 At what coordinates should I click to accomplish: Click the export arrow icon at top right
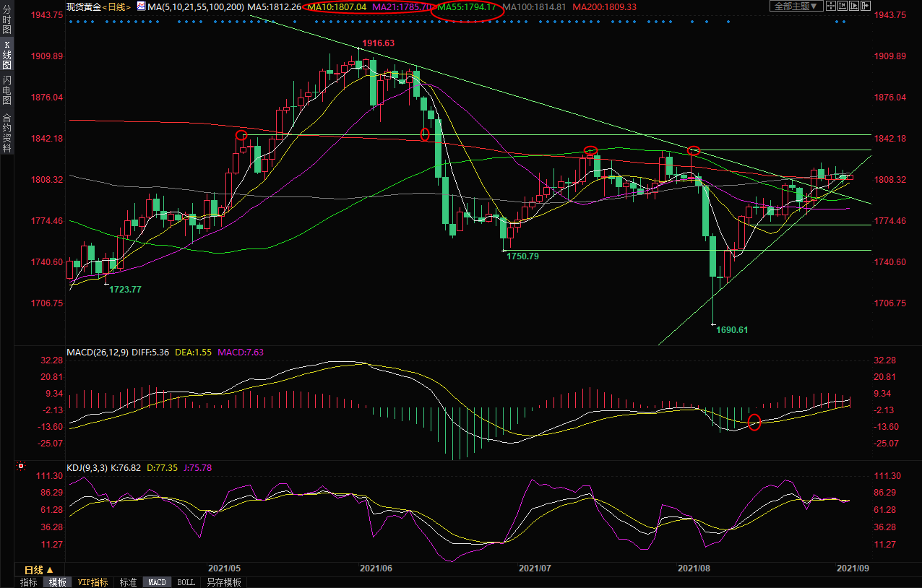click(x=866, y=6)
